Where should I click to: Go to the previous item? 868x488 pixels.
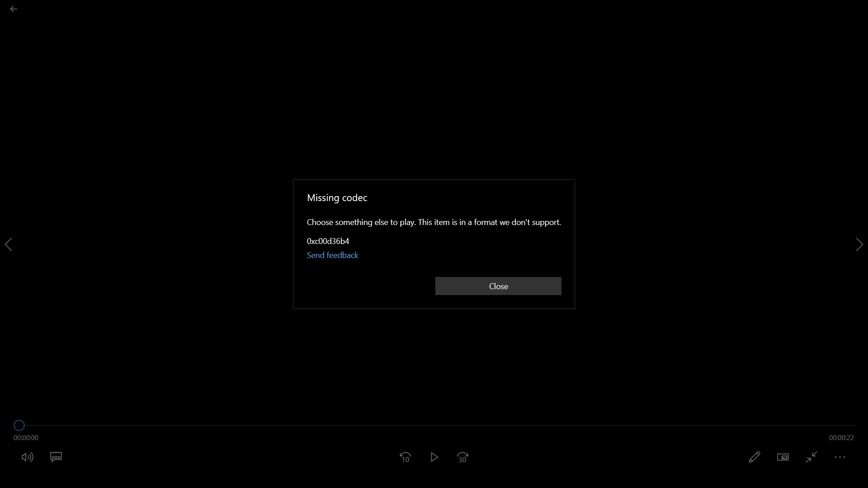coord(9,244)
